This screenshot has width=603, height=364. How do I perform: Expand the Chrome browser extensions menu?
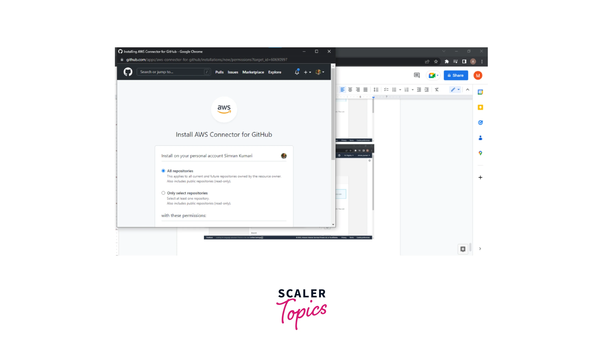[447, 61]
